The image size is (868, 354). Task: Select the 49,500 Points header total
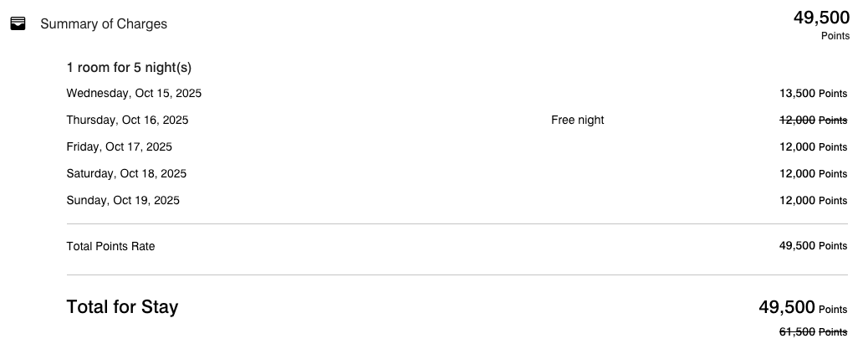[821, 25]
